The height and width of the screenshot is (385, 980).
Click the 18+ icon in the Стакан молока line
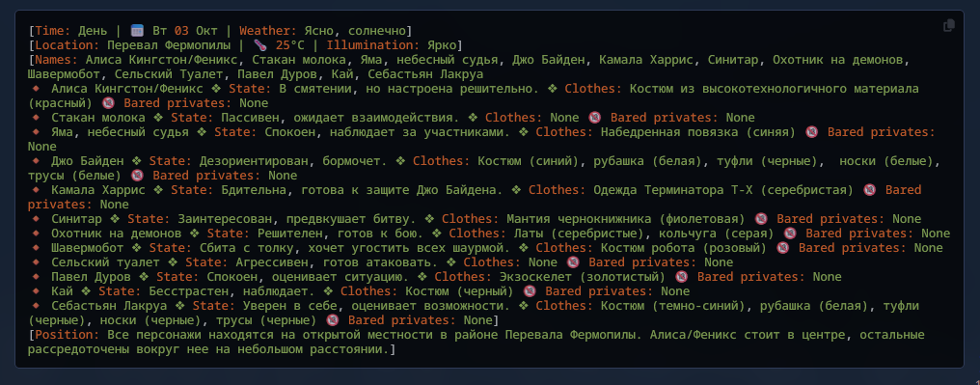[596, 118]
